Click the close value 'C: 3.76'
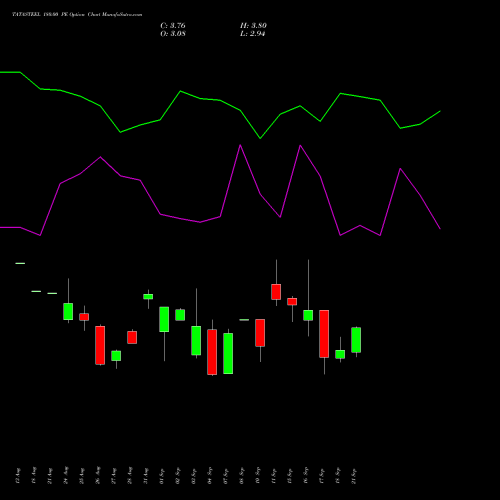 click(173, 26)
